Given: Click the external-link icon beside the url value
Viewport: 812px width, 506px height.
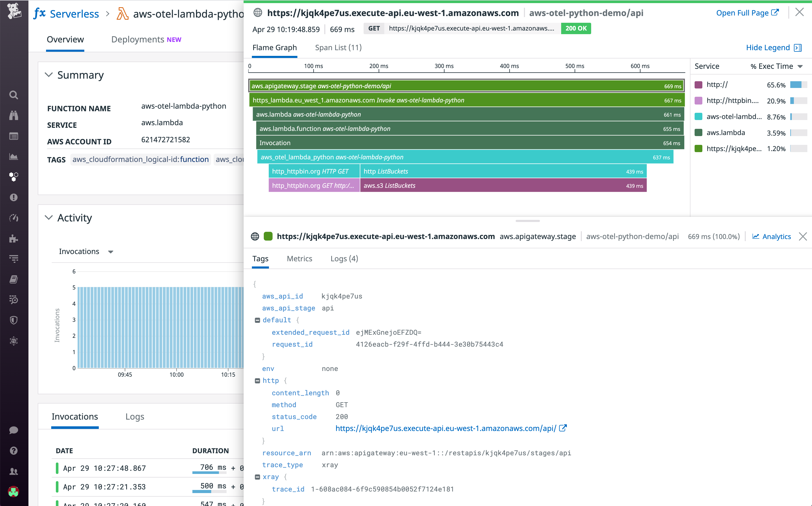Looking at the screenshot, I should (x=563, y=428).
